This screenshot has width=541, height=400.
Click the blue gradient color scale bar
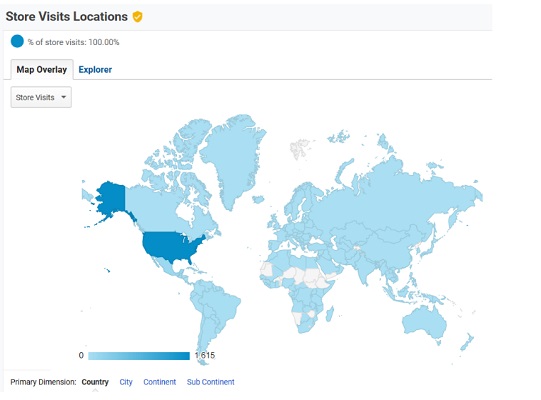pyautogui.click(x=139, y=356)
